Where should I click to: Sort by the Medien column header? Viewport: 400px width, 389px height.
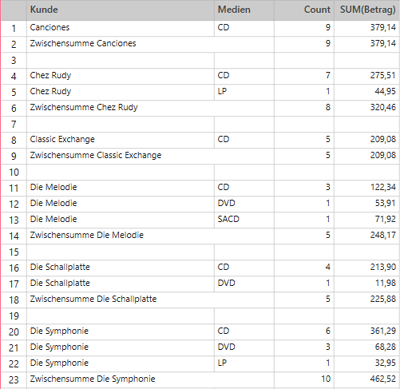pos(244,10)
